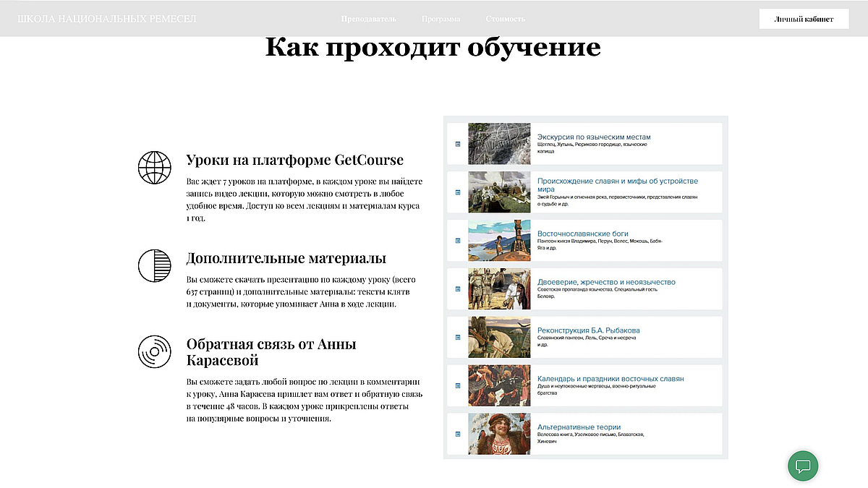Open the Двоеверие, жречество и неоязычество lesson
Image resolution: width=868 pixels, height=488 pixels.
coord(606,282)
